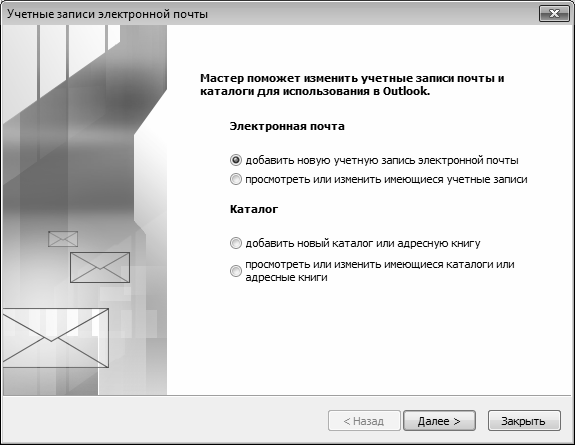Viewport: 575px width, 445px height.
Task: Close the dialog with the X button
Action: [x=554, y=14]
